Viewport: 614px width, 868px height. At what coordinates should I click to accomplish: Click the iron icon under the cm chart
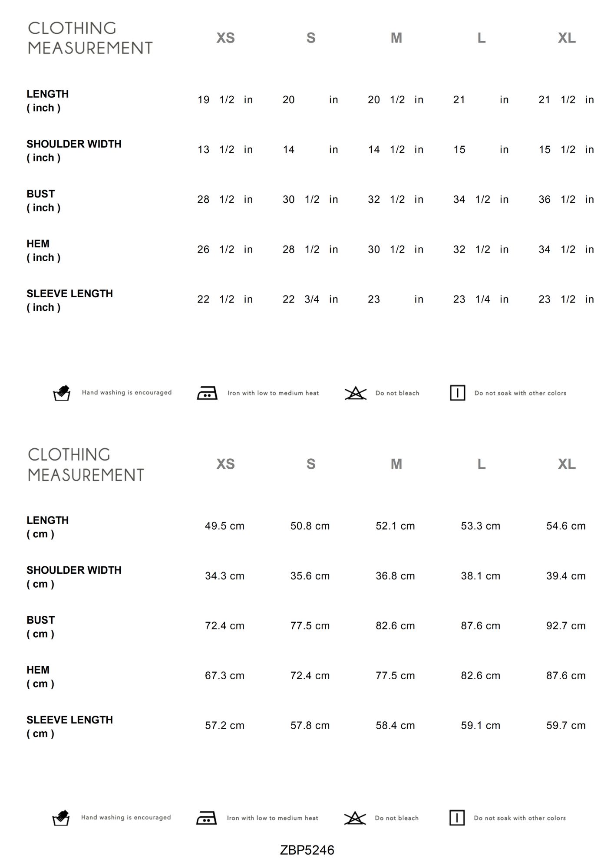click(206, 818)
